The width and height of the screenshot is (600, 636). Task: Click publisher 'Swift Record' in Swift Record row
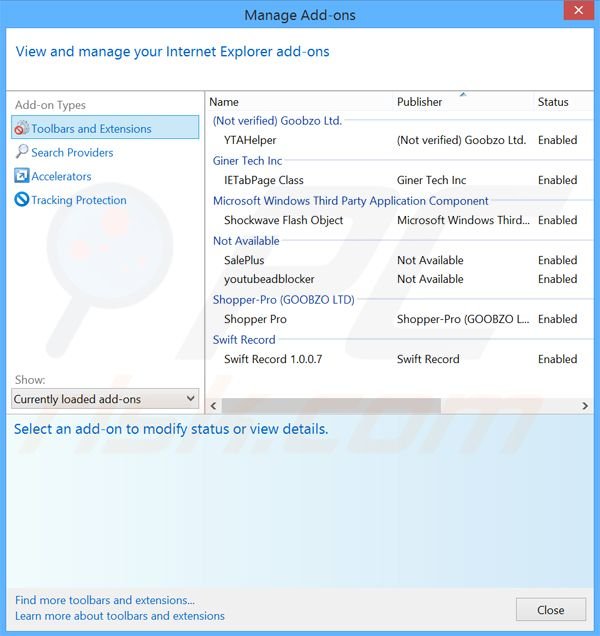pos(428,359)
